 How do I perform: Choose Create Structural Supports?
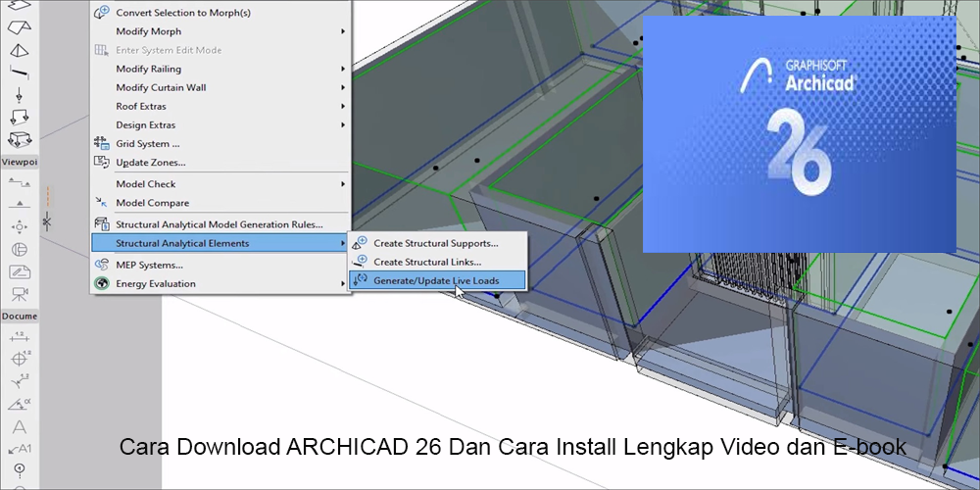[437, 243]
